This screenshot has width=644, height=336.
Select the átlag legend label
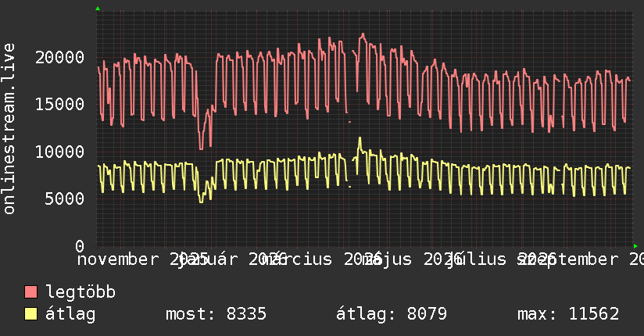point(70,314)
